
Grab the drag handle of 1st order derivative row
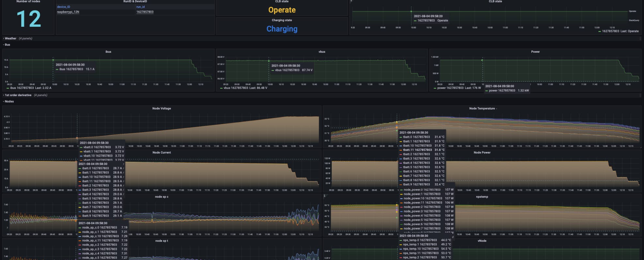(640, 95)
